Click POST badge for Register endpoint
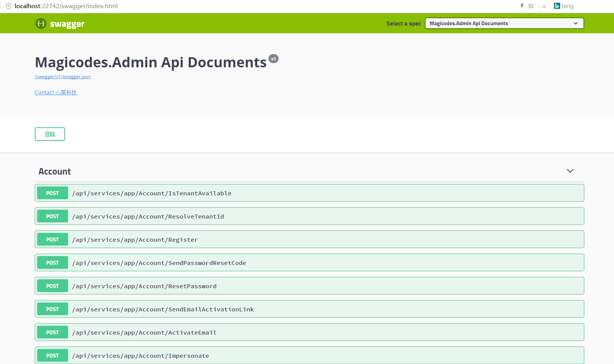Screen dimensions: 614x364 (x=53, y=239)
